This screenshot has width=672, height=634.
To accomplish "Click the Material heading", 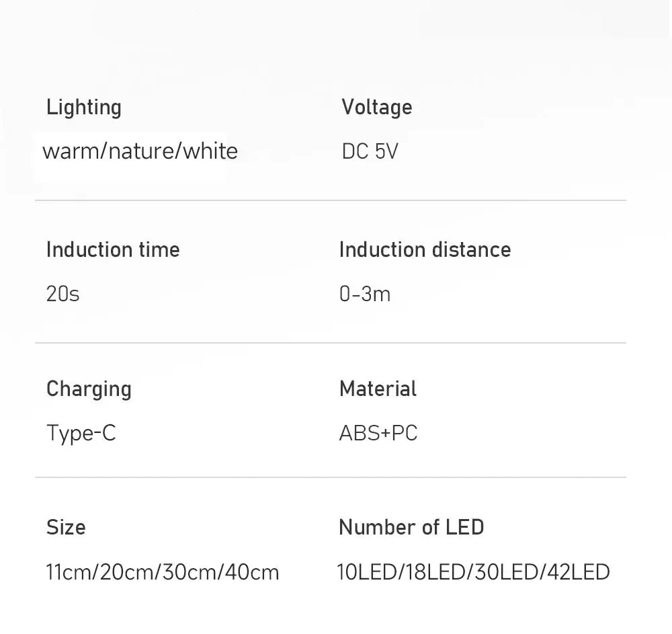I will click(x=378, y=389).
